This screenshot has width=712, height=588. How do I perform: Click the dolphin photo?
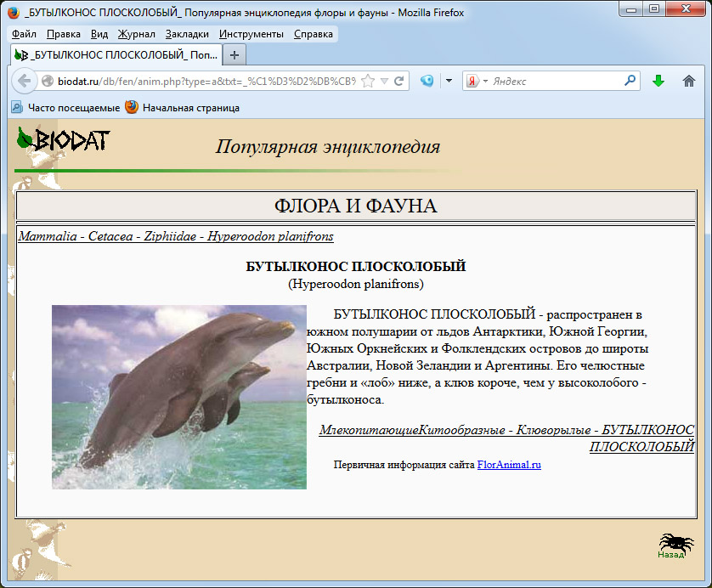pyautogui.click(x=179, y=397)
